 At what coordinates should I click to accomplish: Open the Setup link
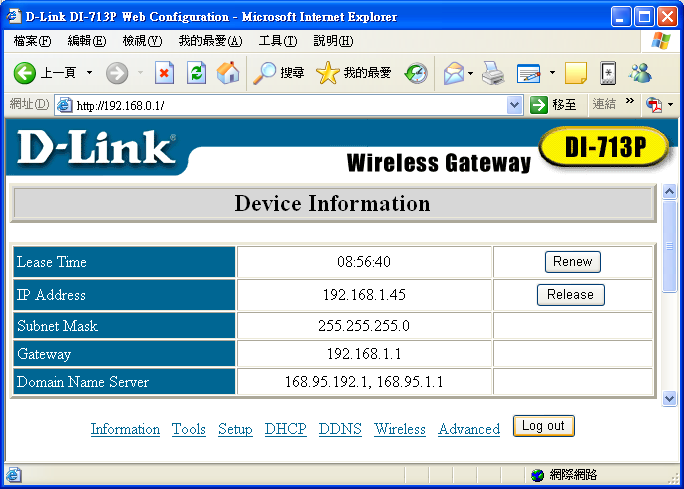tap(235, 429)
